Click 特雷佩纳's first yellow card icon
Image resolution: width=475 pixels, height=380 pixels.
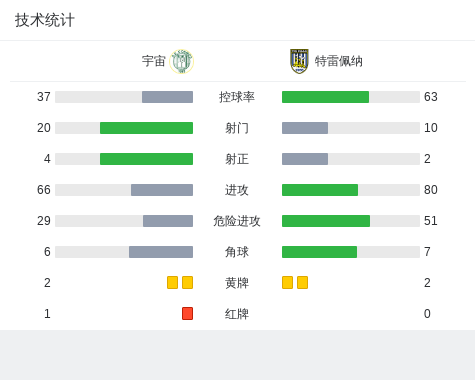tap(287, 283)
